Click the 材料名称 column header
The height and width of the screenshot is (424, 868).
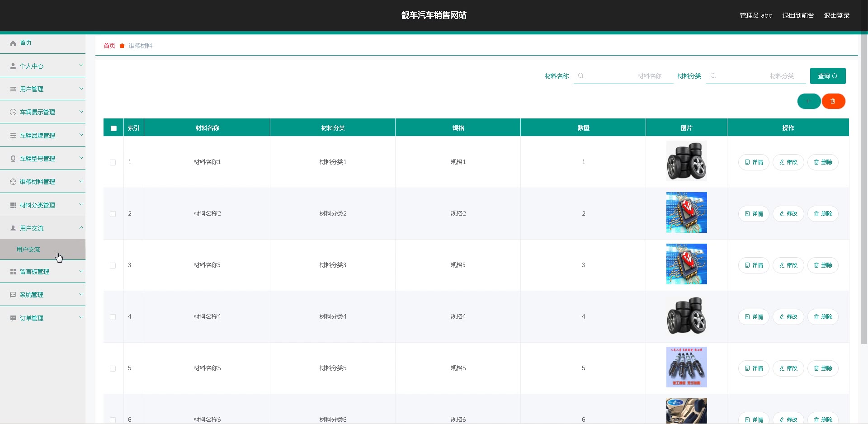tap(207, 128)
